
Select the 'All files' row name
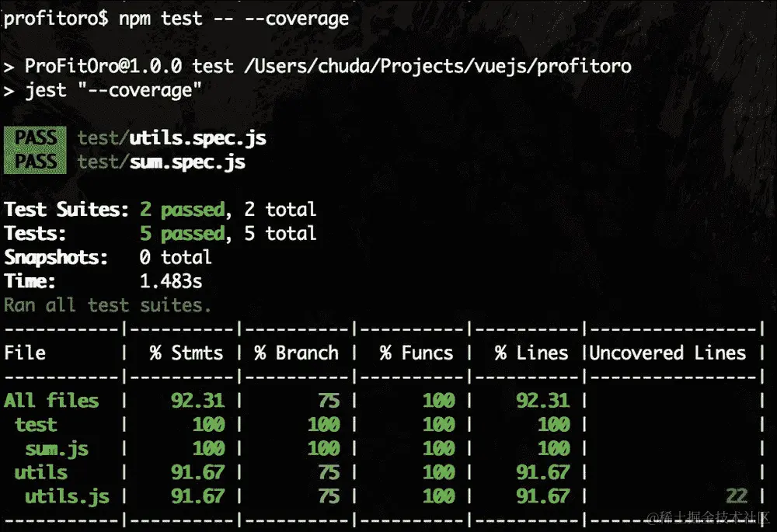coord(51,400)
